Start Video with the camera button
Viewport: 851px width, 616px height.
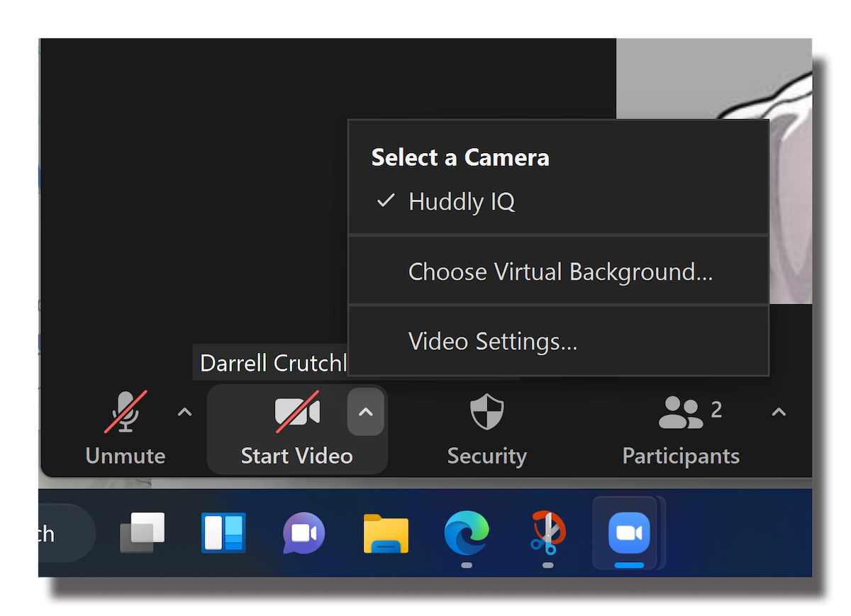[296, 430]
